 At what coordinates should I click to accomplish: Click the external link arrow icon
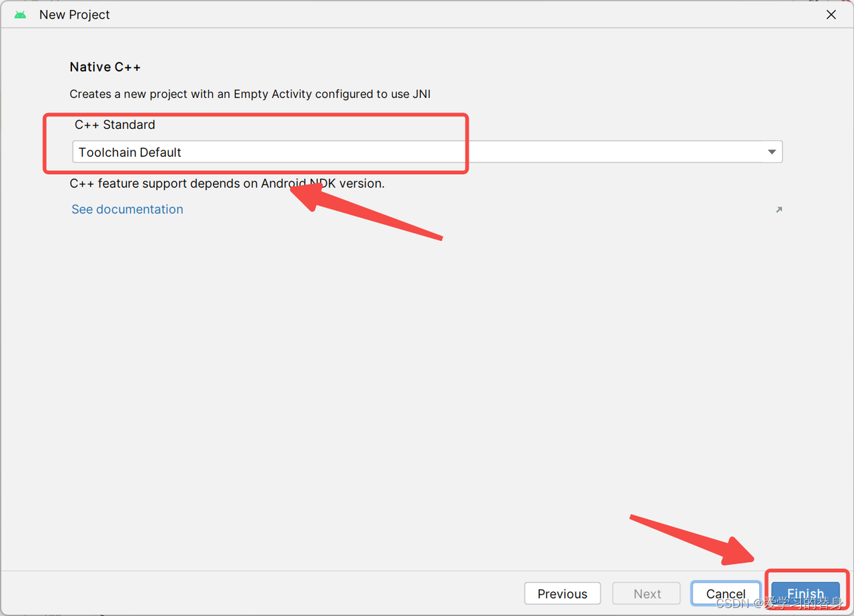(778, 210)
